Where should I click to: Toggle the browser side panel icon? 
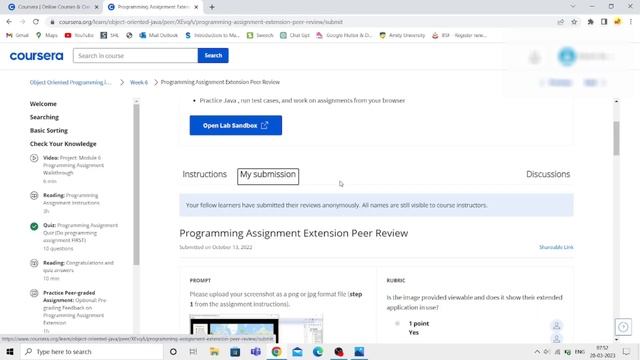(604, 22)
